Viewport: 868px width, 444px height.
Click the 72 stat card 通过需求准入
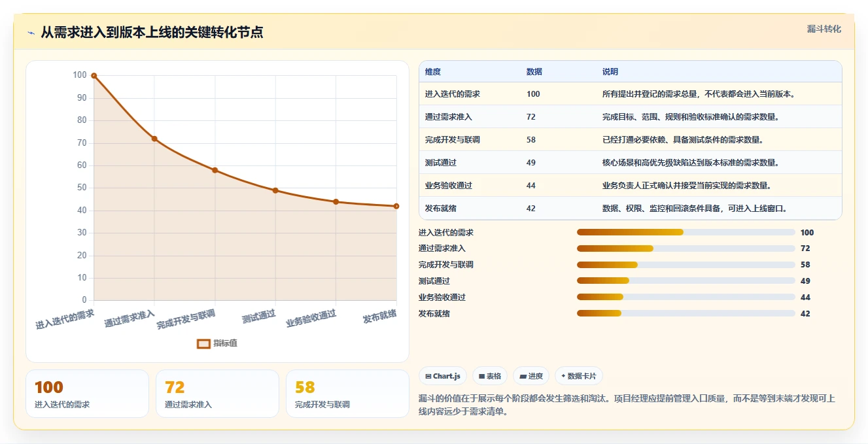(217, 394)
